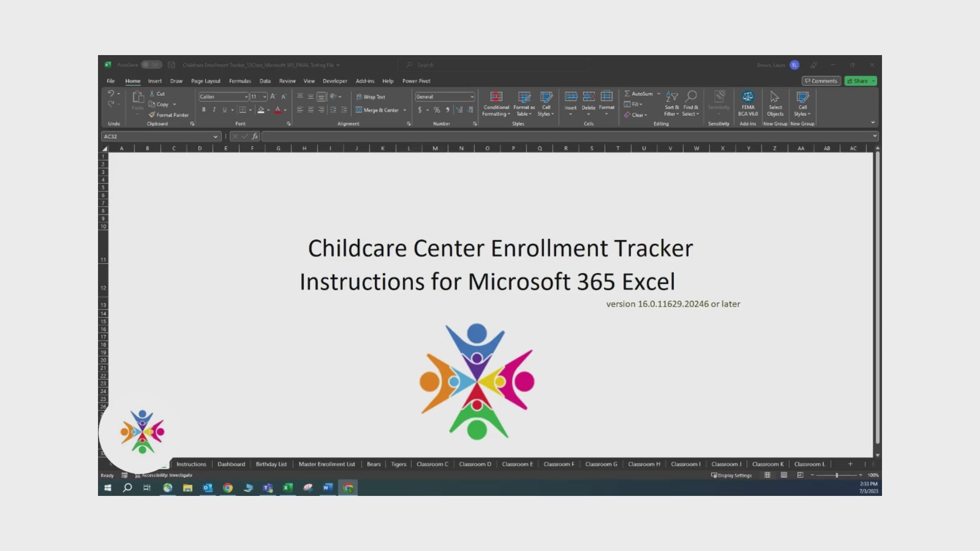This screenshot has width=980, height=551.
Task: Toggle center horizontal alignment
Action: coord(310,110)
